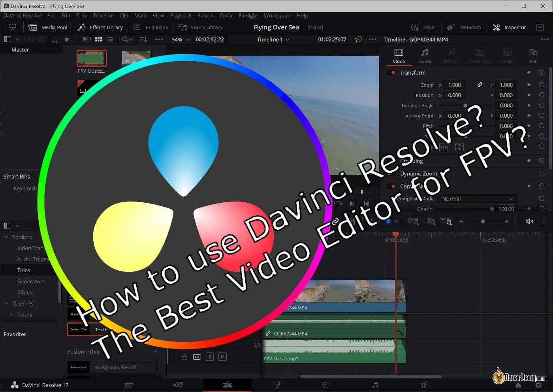Open the viewer zoom 54% dropdown
Image resolution: width=553 pixels, height=392 pixels.
click(181, 40)
